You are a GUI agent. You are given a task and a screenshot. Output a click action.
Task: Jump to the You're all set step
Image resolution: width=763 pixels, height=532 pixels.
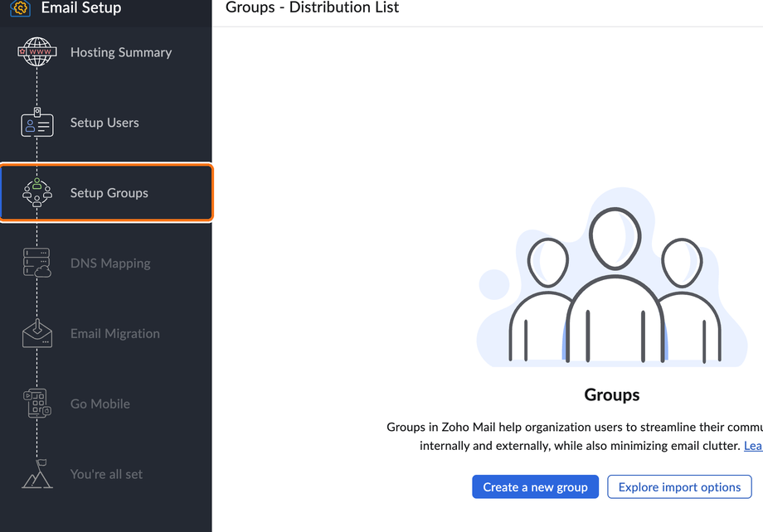point(106,474)
